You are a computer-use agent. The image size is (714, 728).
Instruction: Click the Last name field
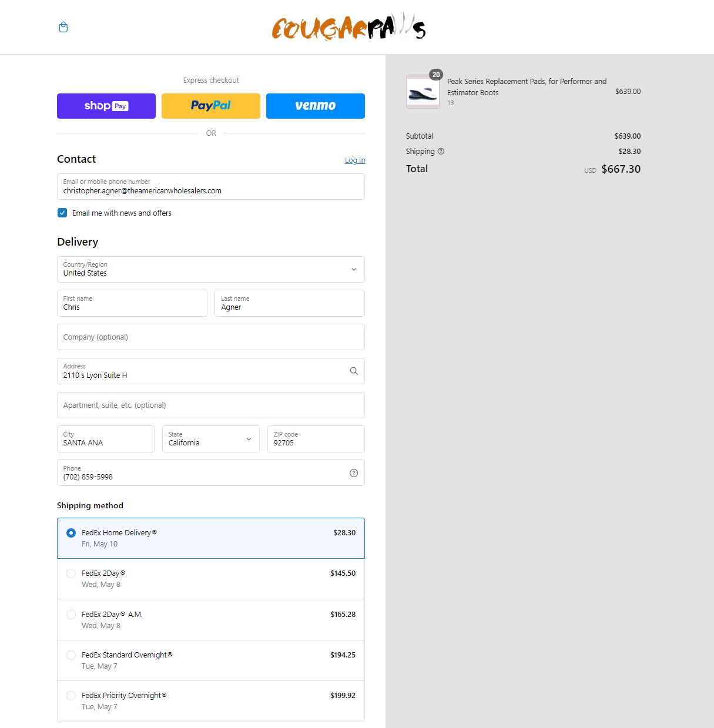pos(290,303)
